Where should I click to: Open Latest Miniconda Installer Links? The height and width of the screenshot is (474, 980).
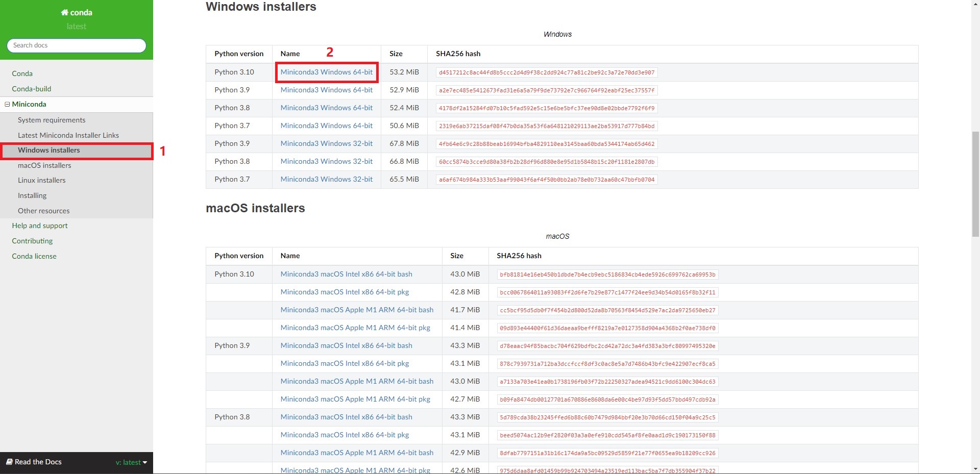68,135
